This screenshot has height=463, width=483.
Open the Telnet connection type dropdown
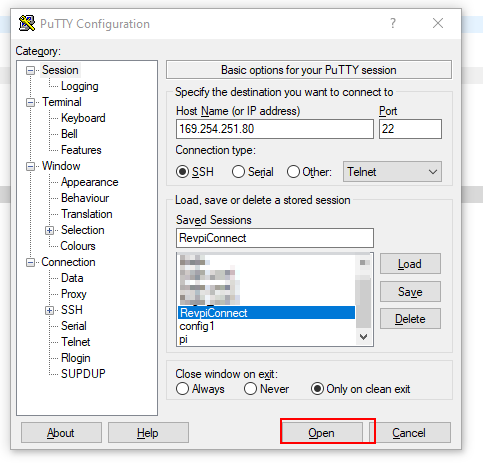(x=392, y=172)
